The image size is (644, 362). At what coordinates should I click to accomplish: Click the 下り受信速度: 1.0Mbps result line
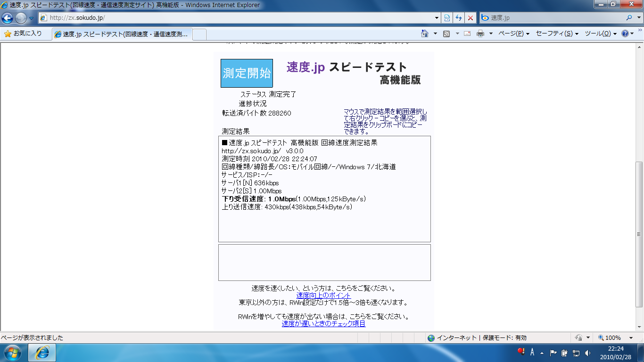[x=294, y=199]
